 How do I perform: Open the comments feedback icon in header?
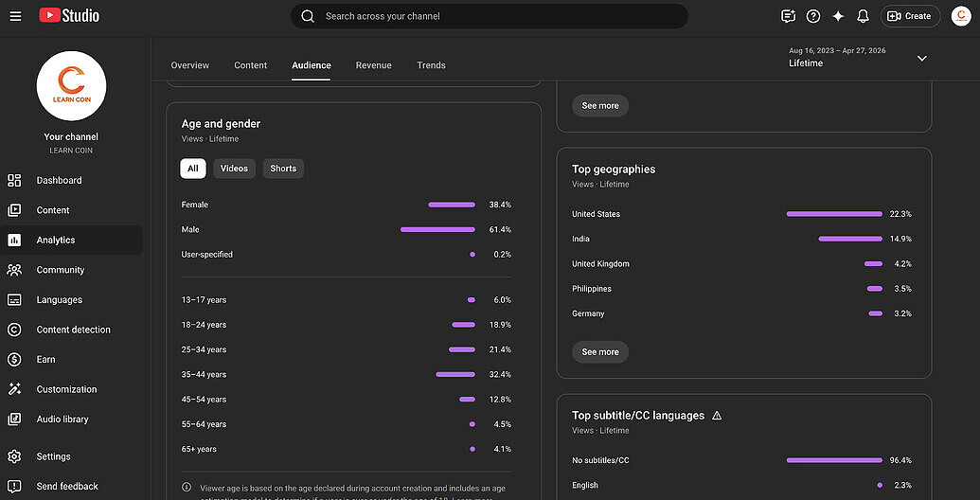[x=788, y=16]
